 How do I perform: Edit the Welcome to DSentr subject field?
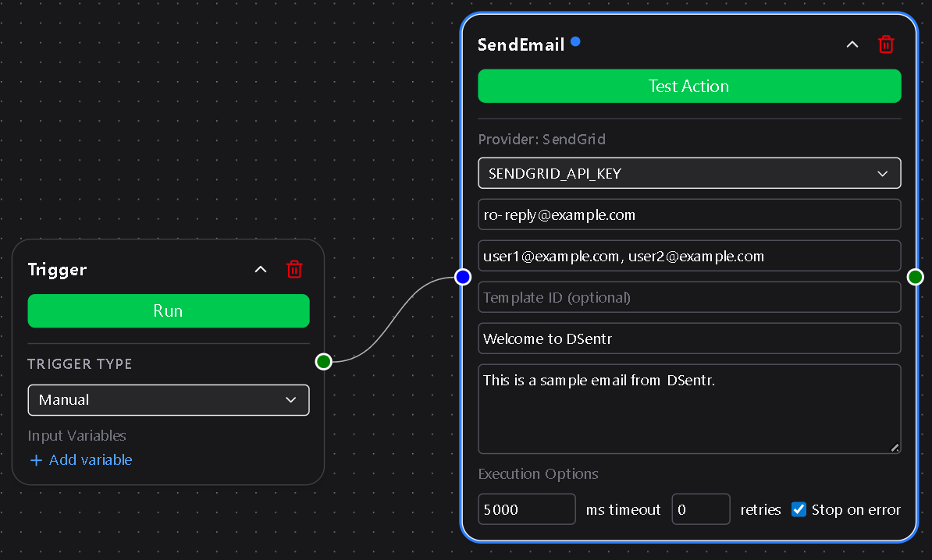(689, 338)
